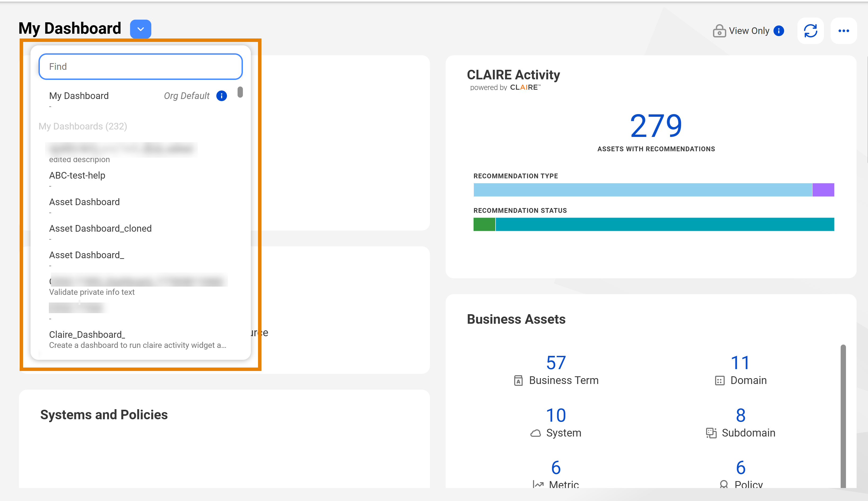Screen dimensions: 868x501
Task: Open the 6 Metric count
Action: (x=556, y=468)
